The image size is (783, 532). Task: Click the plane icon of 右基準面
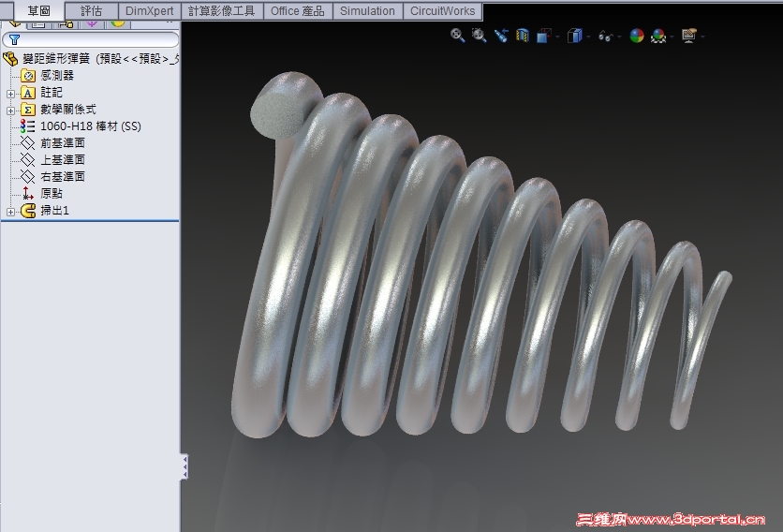27,177
